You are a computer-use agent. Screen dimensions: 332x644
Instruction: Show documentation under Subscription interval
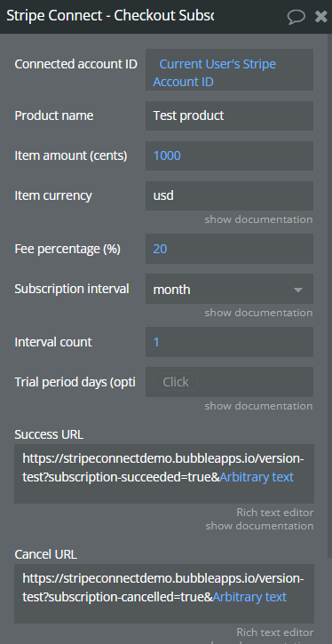coord(258,313)
